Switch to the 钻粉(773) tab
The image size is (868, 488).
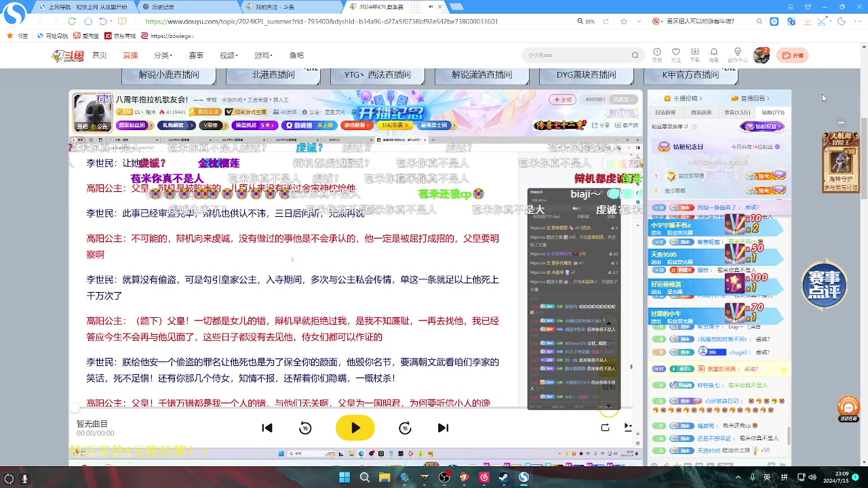click(773, 113)
